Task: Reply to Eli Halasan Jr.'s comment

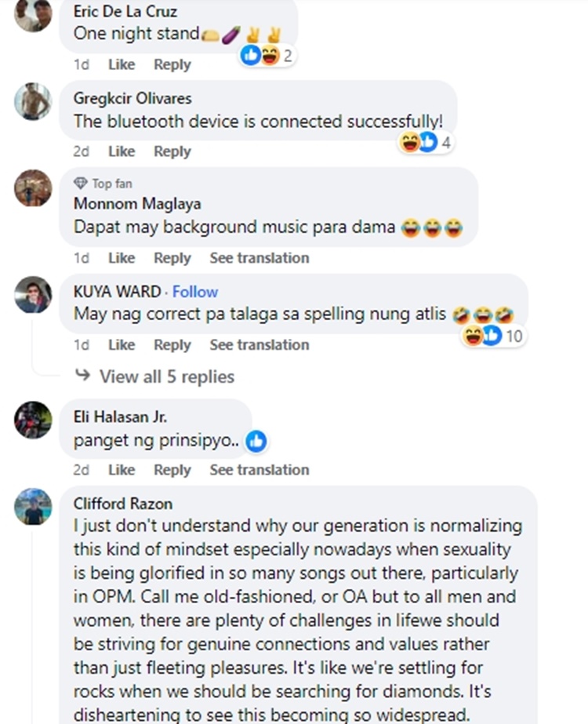Action: 172,470
